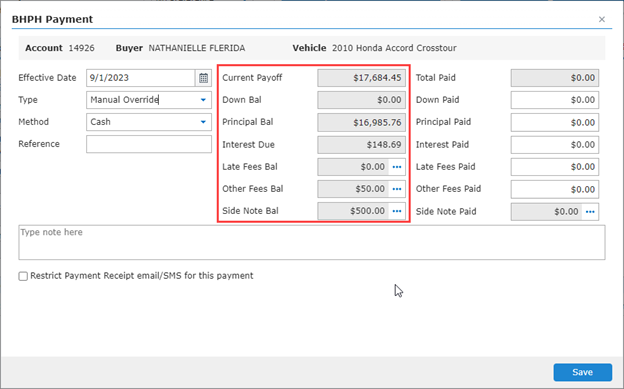Click the Restrict Payment Receipt label text
Image resolution: width=624 pixels, height=389 pixels.
142,276
